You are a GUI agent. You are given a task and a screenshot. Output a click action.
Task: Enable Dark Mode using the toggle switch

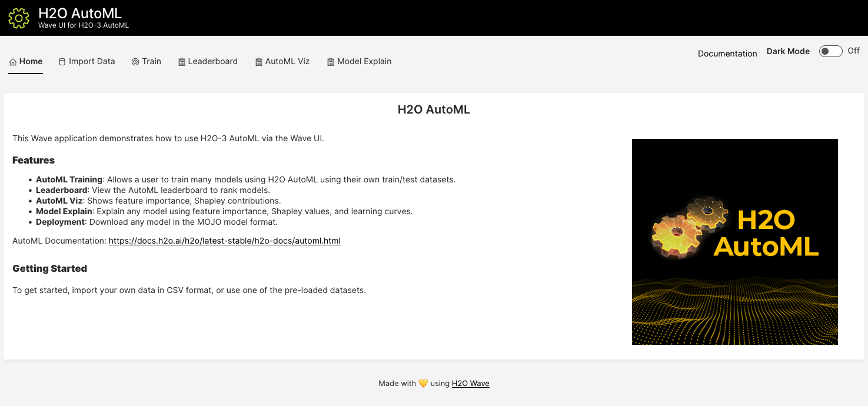[x=830, y=51]
